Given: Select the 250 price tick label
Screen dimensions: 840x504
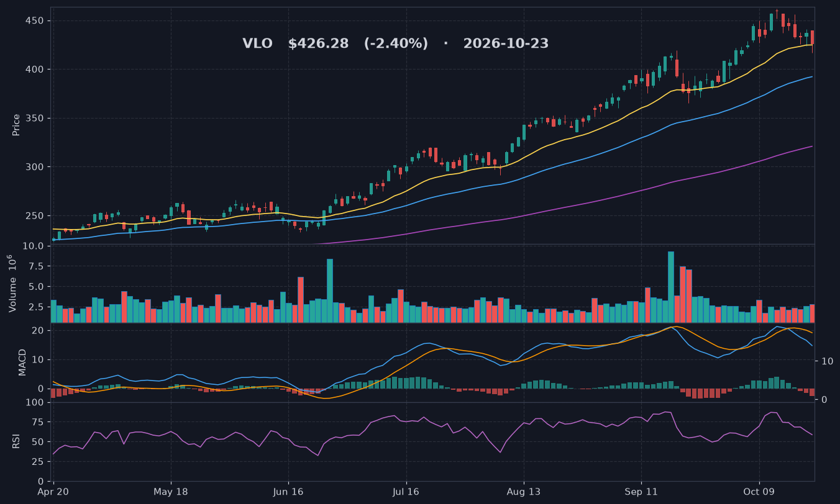Looking at the screenshot, I should point(34,215).
